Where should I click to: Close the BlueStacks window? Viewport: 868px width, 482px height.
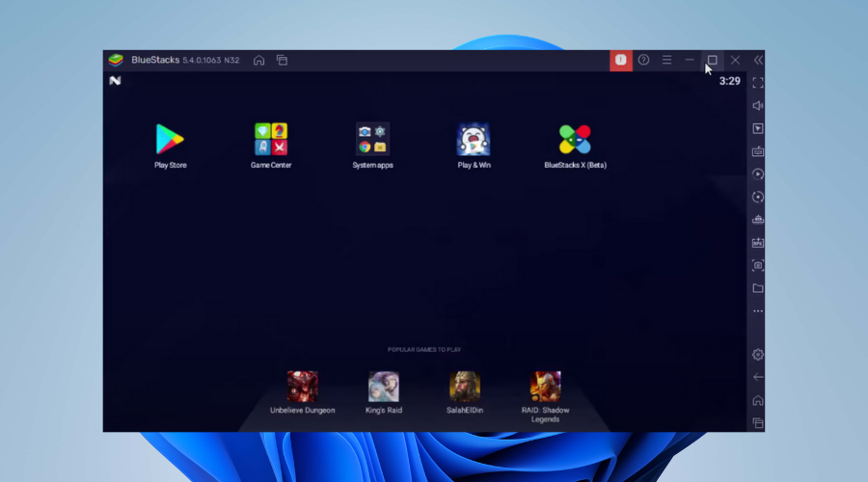click(x=735, y=60)
